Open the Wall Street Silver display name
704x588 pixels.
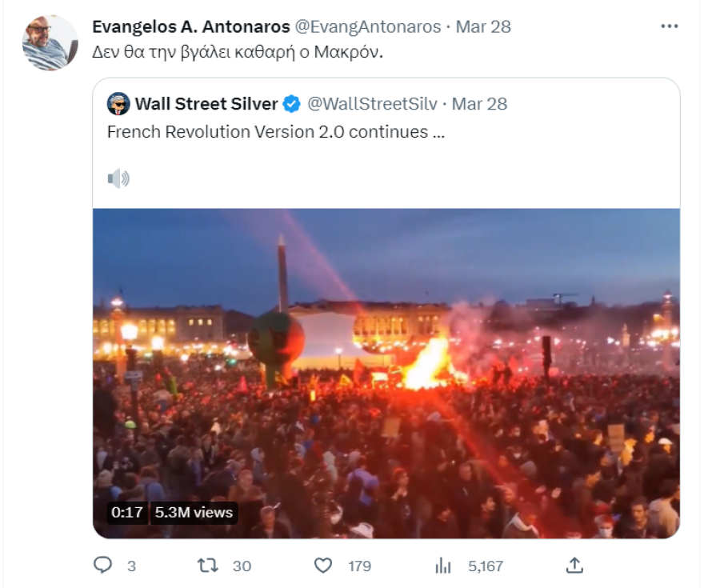(x=206, y=104)
